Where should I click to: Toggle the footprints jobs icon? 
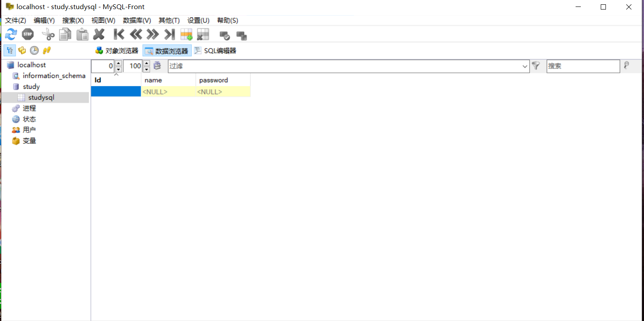coord(47,50)
